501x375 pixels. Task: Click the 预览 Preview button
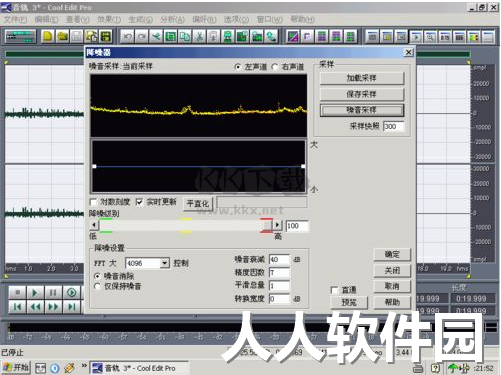point(349,302)
